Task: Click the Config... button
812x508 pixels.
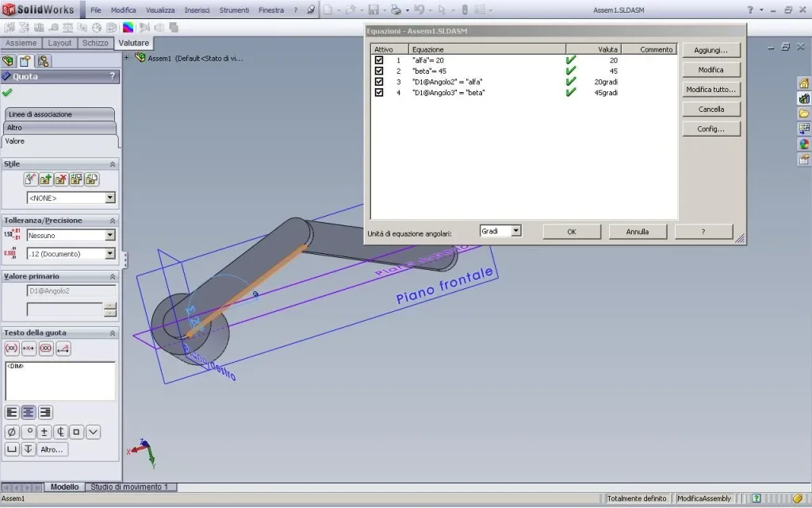Action: pos(711,129)
